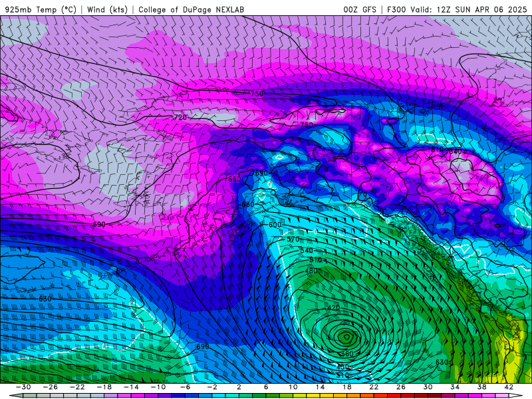Click the '22' color scale label

point(374,387)
